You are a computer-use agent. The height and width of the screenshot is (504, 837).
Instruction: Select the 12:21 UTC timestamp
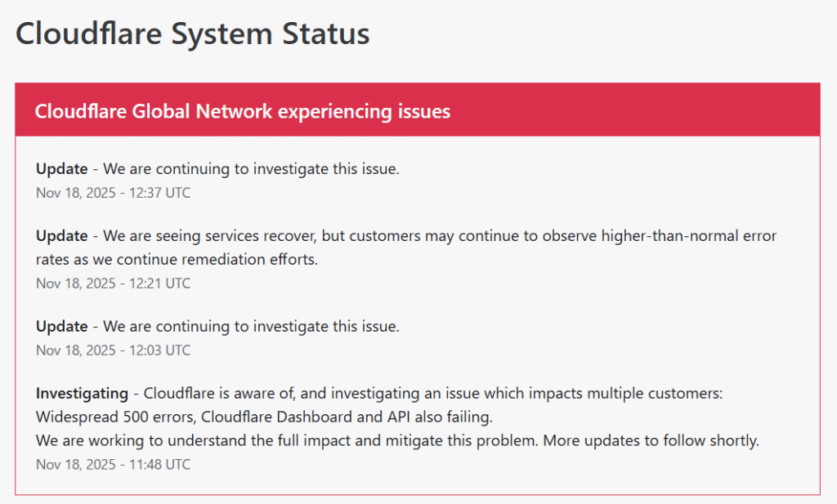coord(113,283)
